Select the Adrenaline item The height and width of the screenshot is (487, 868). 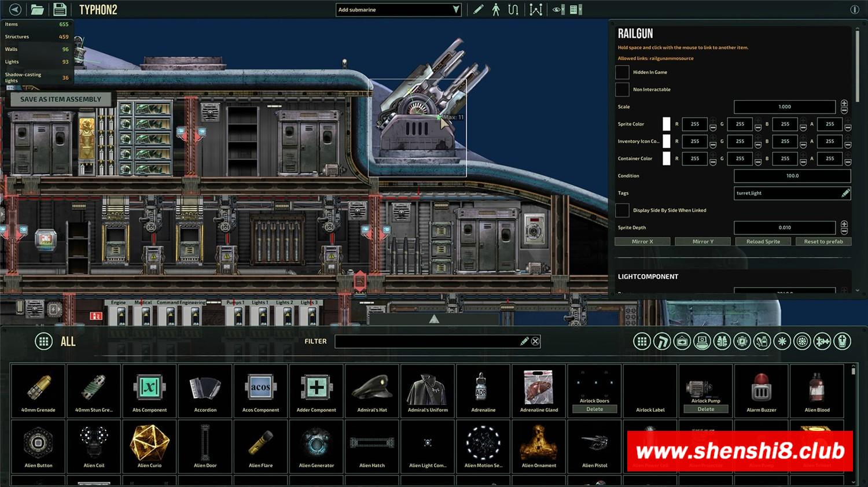coord(483,390)
